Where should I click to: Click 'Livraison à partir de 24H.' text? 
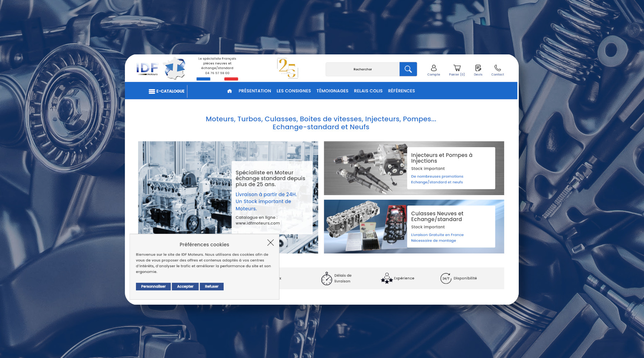click(x=266, y=194)
